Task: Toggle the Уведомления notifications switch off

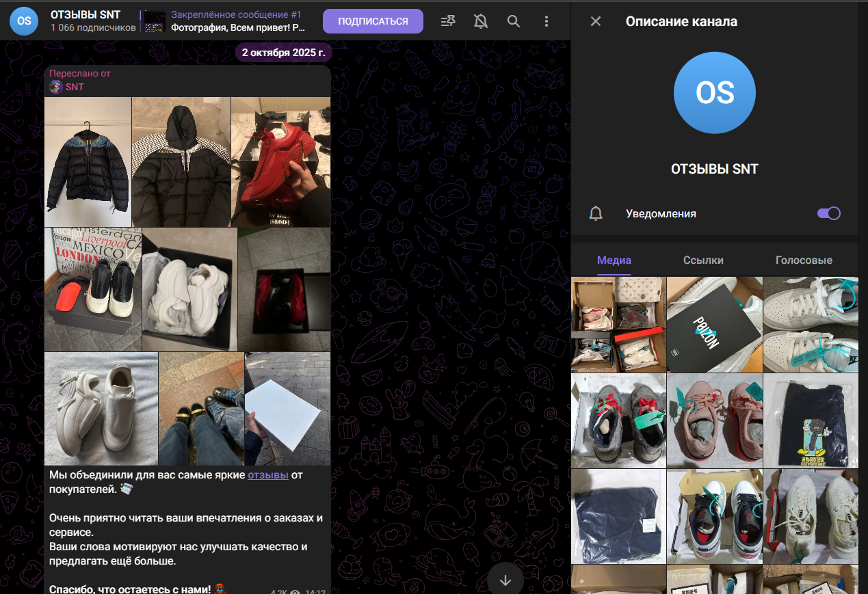Action: (x=828, y=213)
